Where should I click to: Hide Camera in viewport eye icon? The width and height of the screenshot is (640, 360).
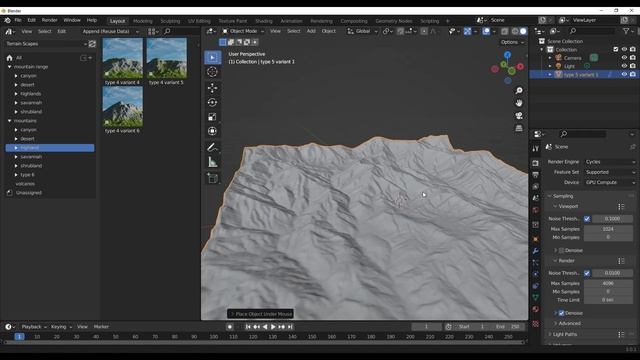tap(624, 58)
